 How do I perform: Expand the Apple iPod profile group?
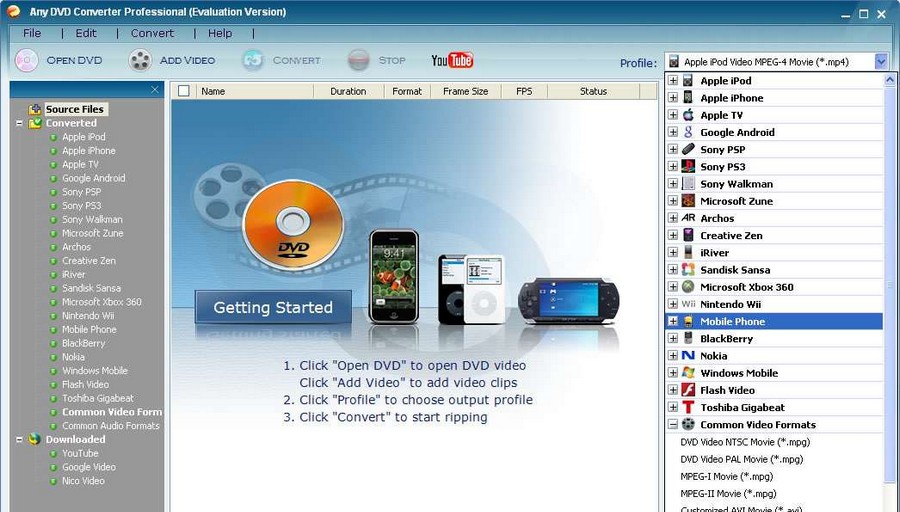(673, 80)
